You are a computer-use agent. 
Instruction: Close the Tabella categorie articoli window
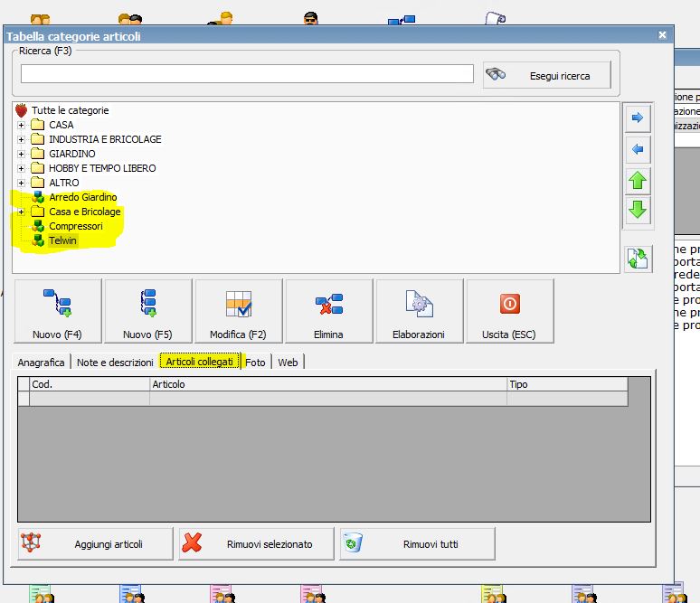tap(663, 35)
